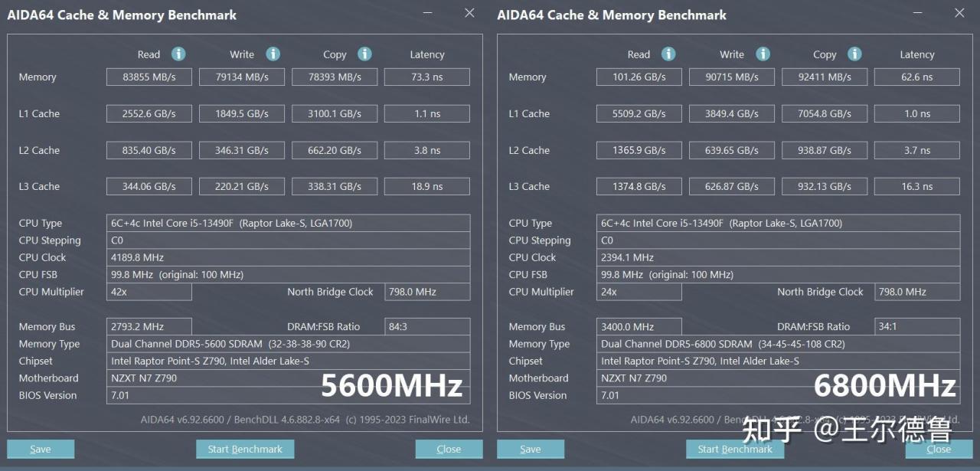Select the 73.3 ns Memory Latency field
This screenshot has width=980, height=471.
click(426, 77)
